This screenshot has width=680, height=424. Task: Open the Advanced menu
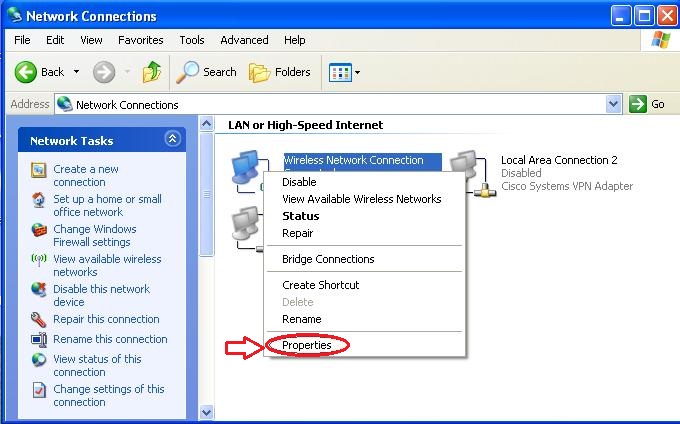[244, 40]
